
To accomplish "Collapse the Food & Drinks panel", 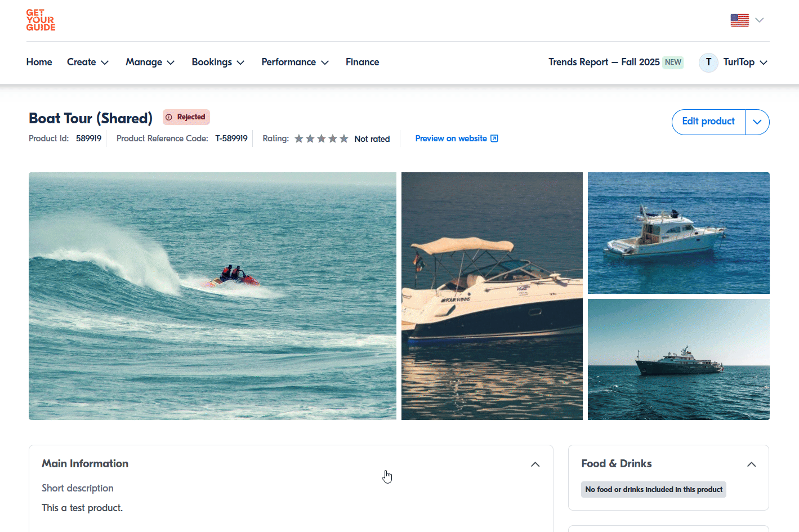I will [x=751, y=464].
